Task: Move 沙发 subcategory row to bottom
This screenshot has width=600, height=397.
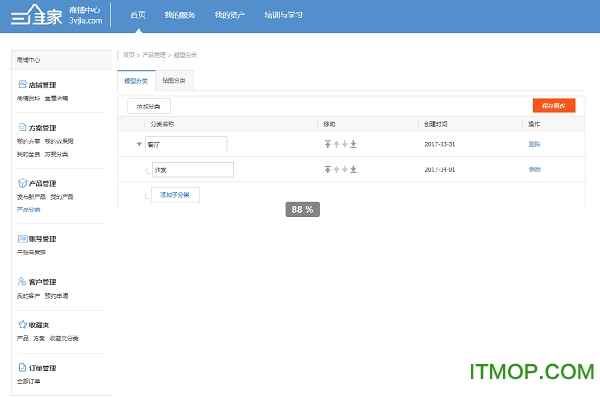Action: coord(353,169)
